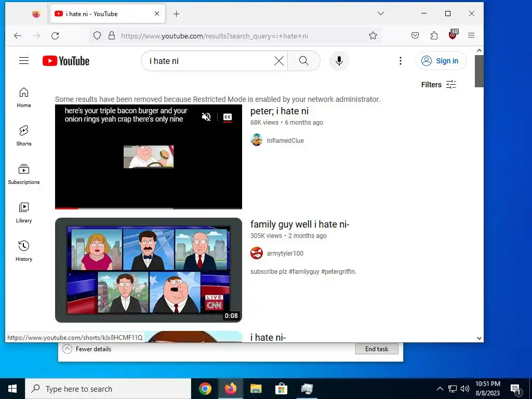Open the network status tray icon

pos(453,389)
